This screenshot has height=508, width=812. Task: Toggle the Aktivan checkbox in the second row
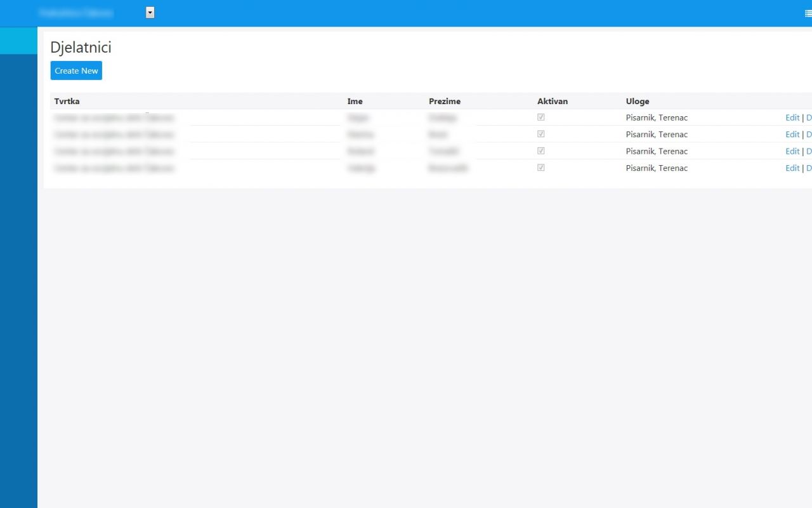point(541,134)
